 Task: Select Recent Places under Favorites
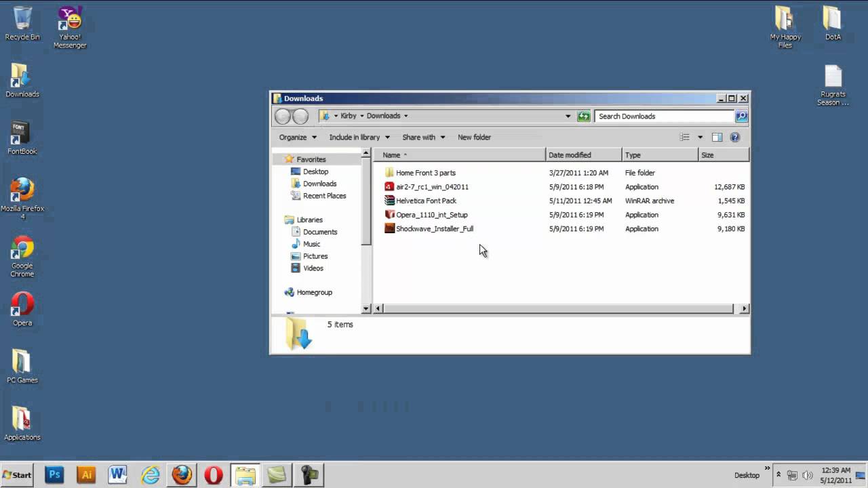324,196
